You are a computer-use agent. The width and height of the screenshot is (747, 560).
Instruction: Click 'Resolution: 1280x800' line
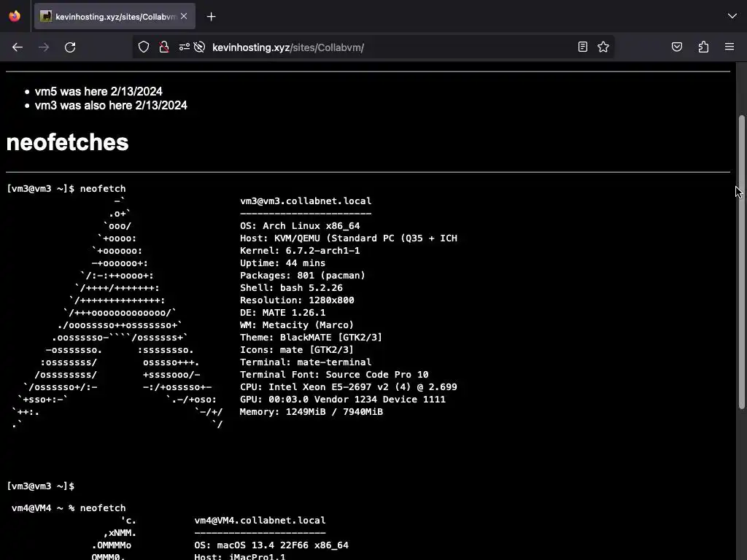[298, 300]
